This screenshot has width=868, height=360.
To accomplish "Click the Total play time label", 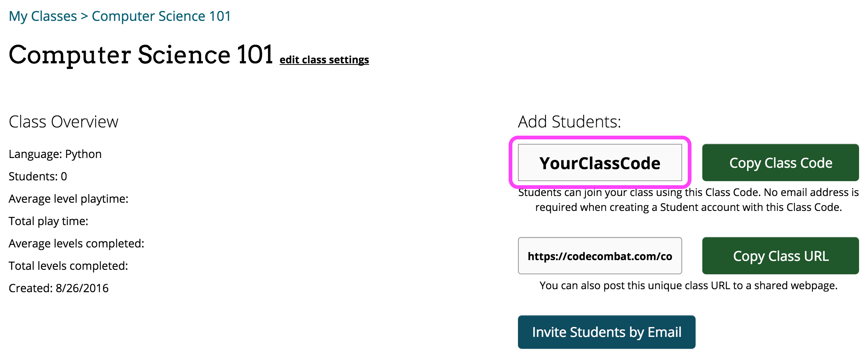I will coord(49,221).
